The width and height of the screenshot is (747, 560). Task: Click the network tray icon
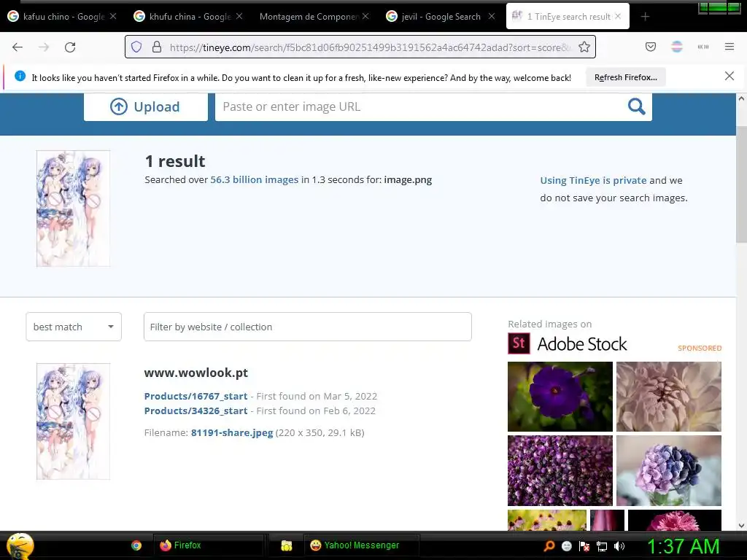click(602, 547)
